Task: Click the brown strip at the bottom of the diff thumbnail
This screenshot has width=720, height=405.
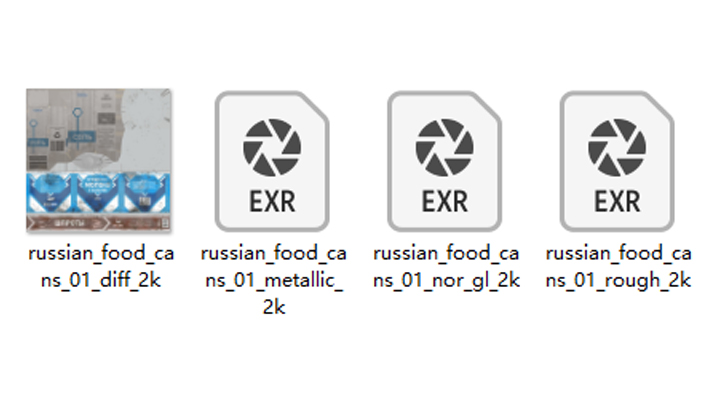Action: [x=99, y=223]
